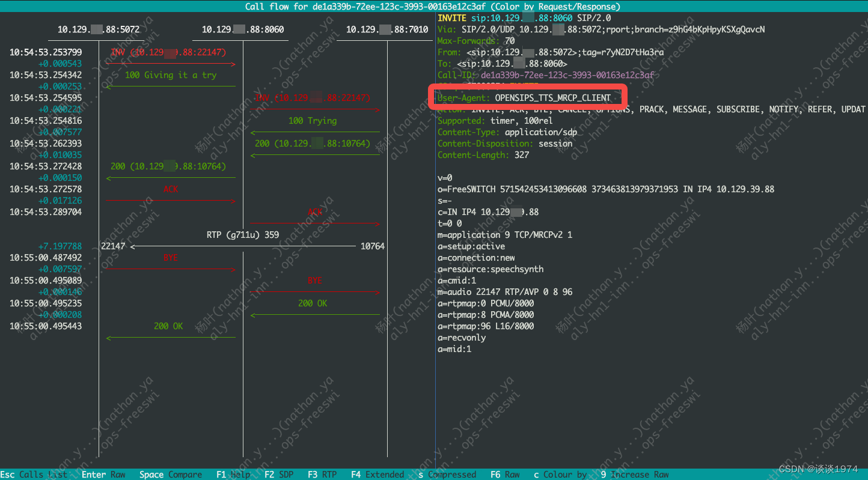Viewport: 868px width, 480px height.
Task: Click 'a=rtpmap:8 PCMA/8000' line
Action: coord(486,315)
